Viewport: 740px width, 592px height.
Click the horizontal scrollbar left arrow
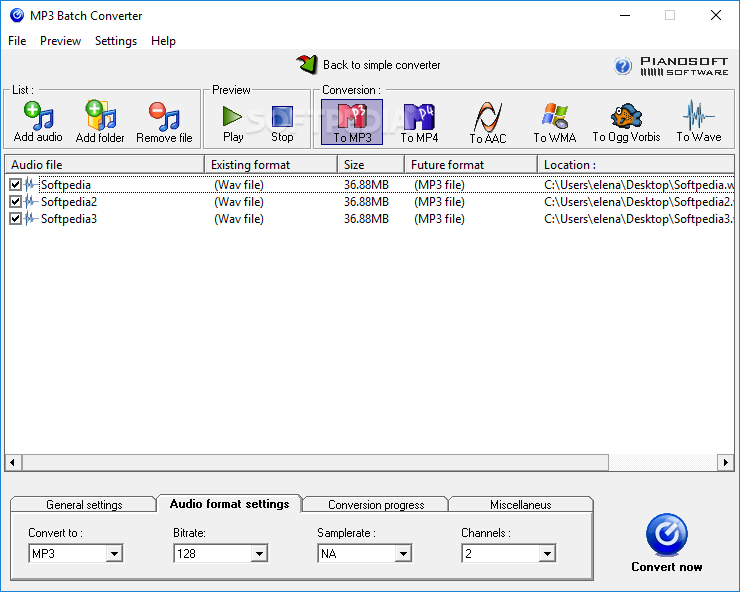coord(13,463)
